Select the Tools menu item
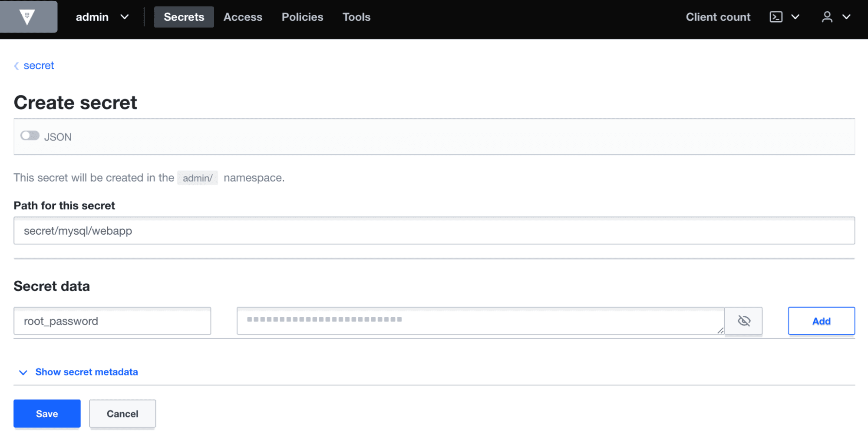 356,17
